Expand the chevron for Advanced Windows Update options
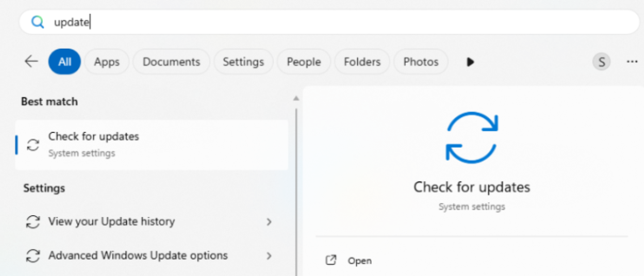 point(269,256)
